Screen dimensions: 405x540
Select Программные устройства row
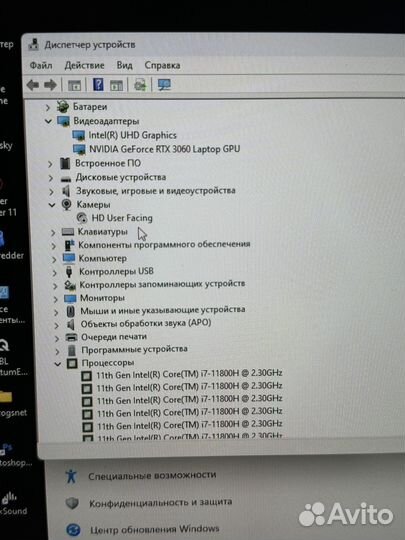pyautogui.click(x=135, y=350)
